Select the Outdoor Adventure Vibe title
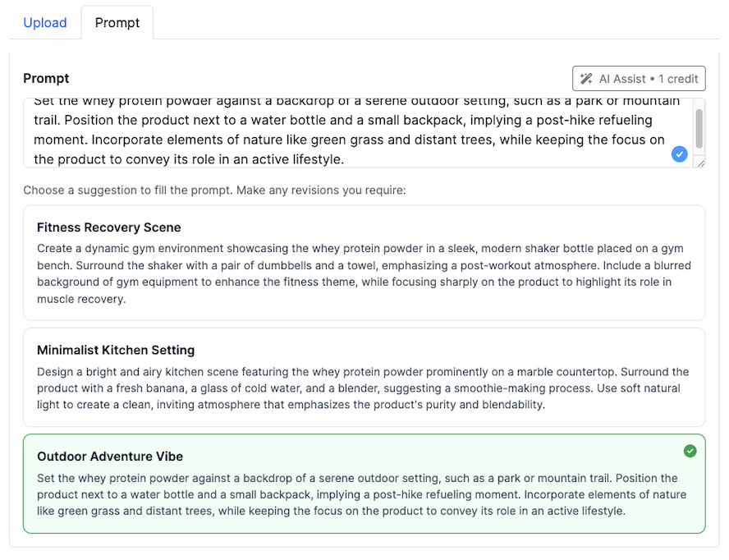Screen dimensions: 729x560 110,457
